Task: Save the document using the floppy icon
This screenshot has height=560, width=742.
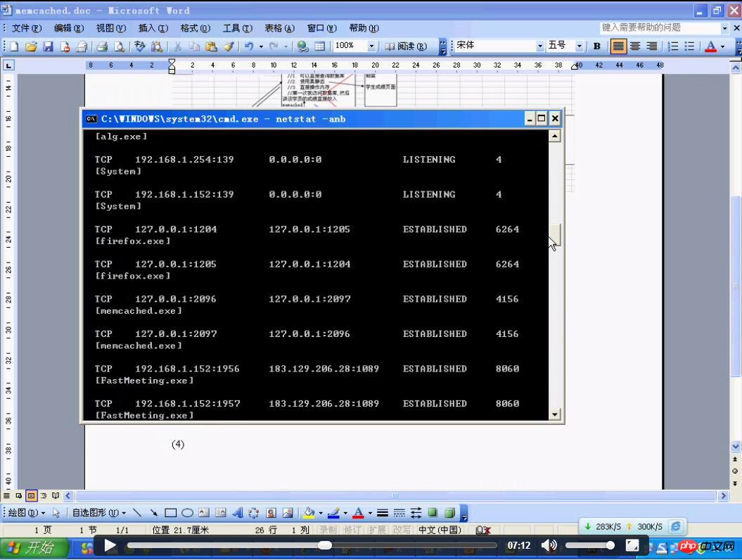Action: [x=48, y=46]
